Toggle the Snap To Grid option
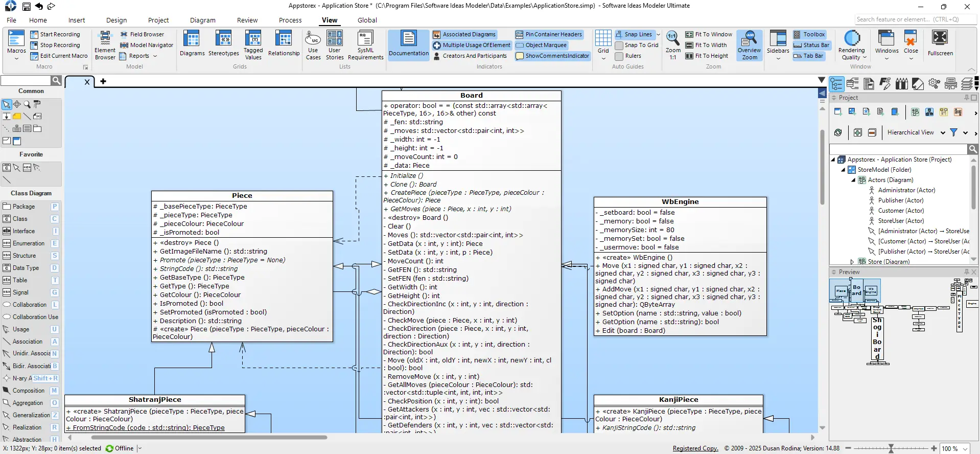980x454 pixels. 637,45
